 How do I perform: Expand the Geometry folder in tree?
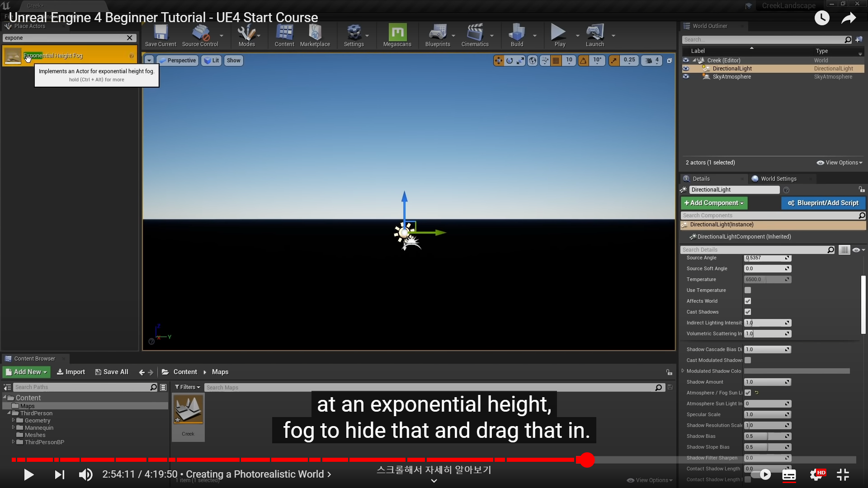coord(14,420)
